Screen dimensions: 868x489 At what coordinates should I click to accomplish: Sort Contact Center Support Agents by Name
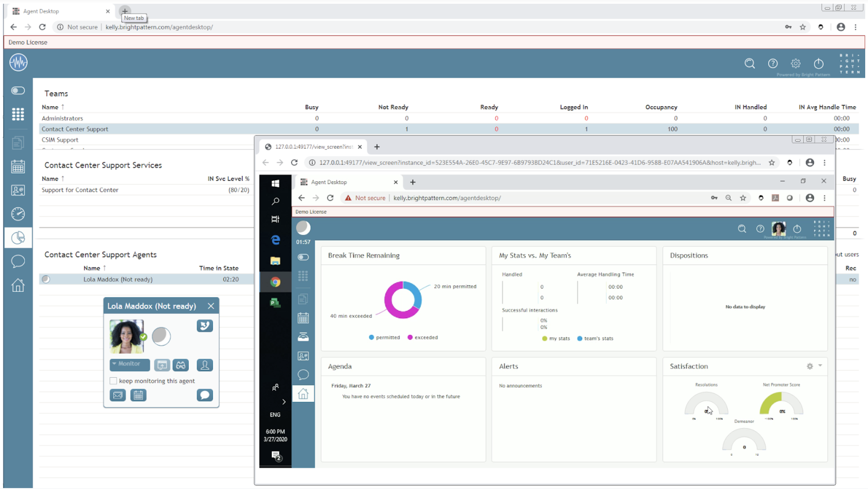[95, 268]
